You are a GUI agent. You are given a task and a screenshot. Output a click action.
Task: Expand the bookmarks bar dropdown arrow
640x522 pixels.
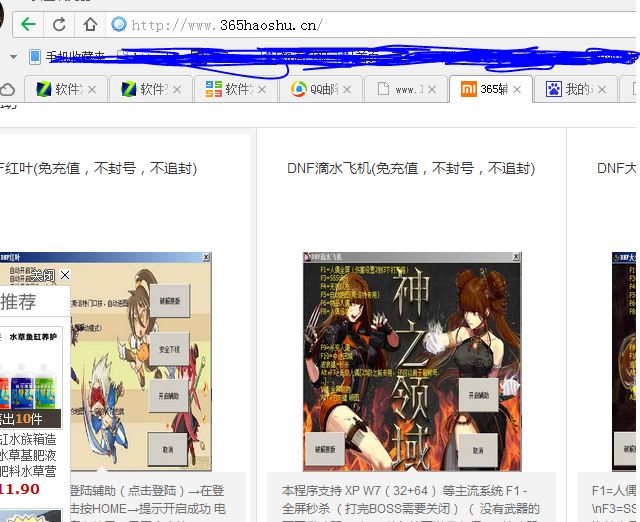tap(13, 56)
